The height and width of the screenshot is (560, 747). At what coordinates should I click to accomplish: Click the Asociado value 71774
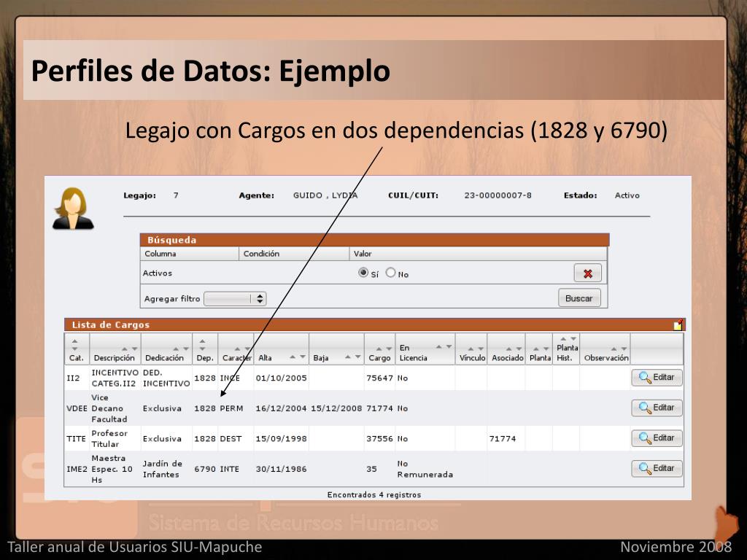click(x=503, y=438)
